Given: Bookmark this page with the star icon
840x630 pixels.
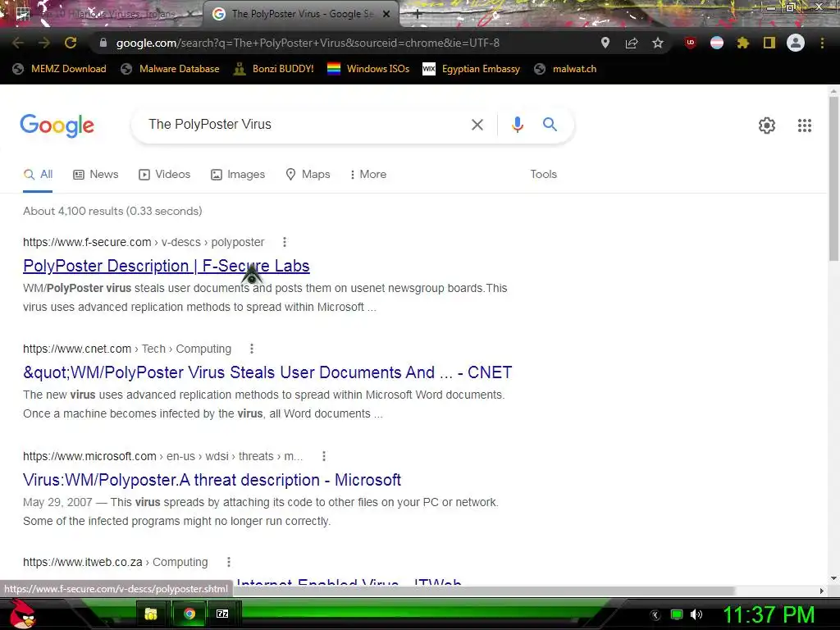Looking at the screenshot, I should coord(658,43).
